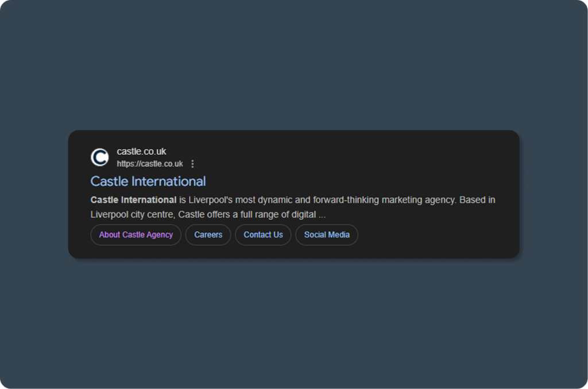Click bold Castle International in the snippet

133,200
